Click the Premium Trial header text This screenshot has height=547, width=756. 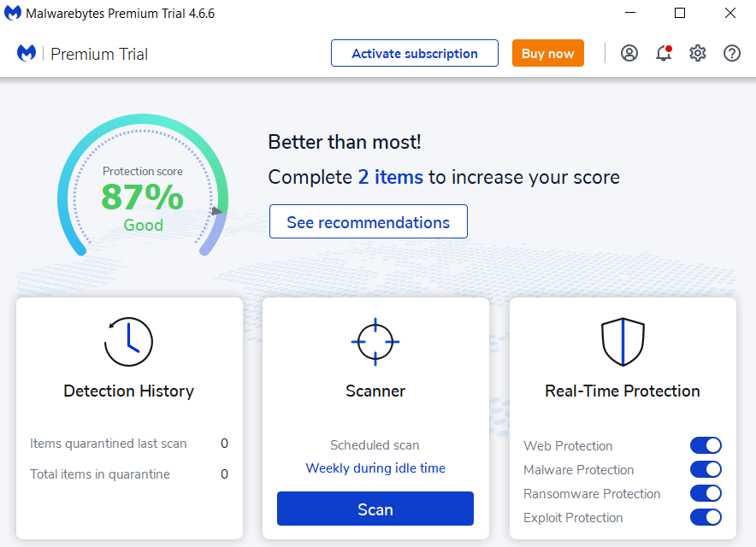click(x=99, y=54)
